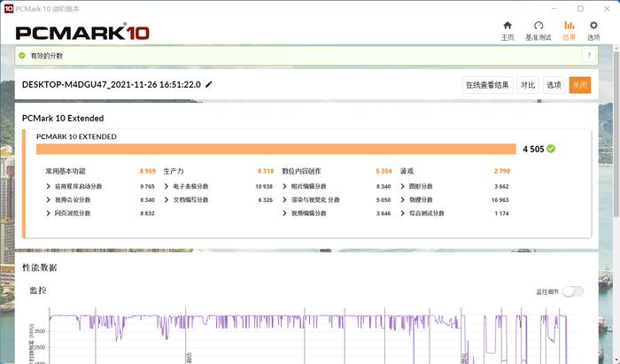620x364 pixels.
Task: Click the 常用基本功能 score 8 959
Action: point(148,171)
